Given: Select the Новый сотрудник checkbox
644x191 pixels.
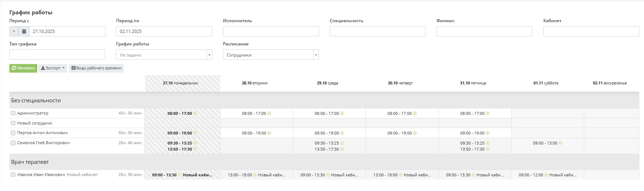Looking at the screenshot, I should 13,123.
